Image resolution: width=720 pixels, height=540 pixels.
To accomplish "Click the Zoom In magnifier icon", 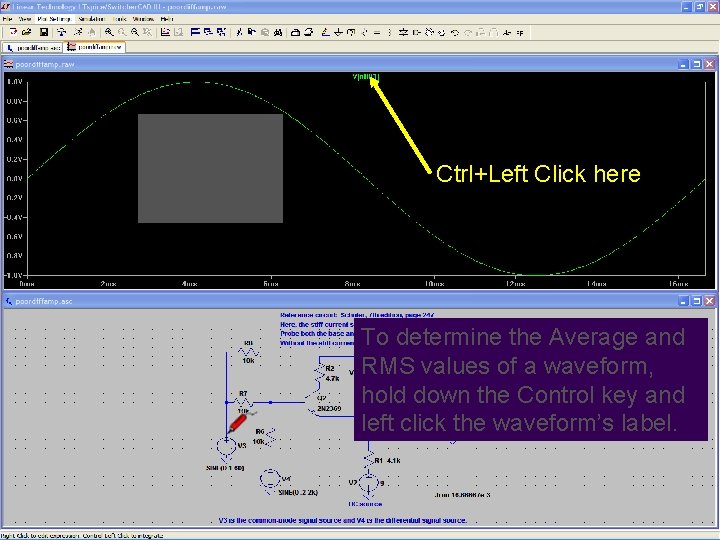I will (x=109, y=32).
